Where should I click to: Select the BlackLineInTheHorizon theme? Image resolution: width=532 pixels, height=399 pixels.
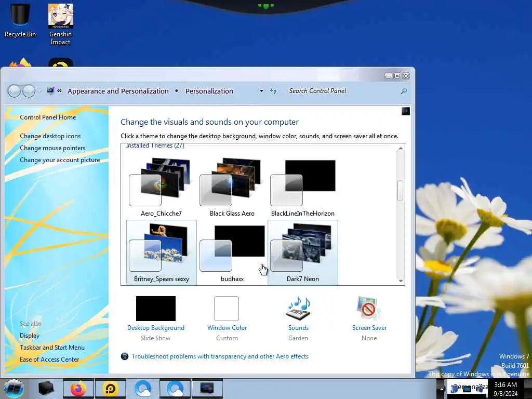click(x=303, y=187)
